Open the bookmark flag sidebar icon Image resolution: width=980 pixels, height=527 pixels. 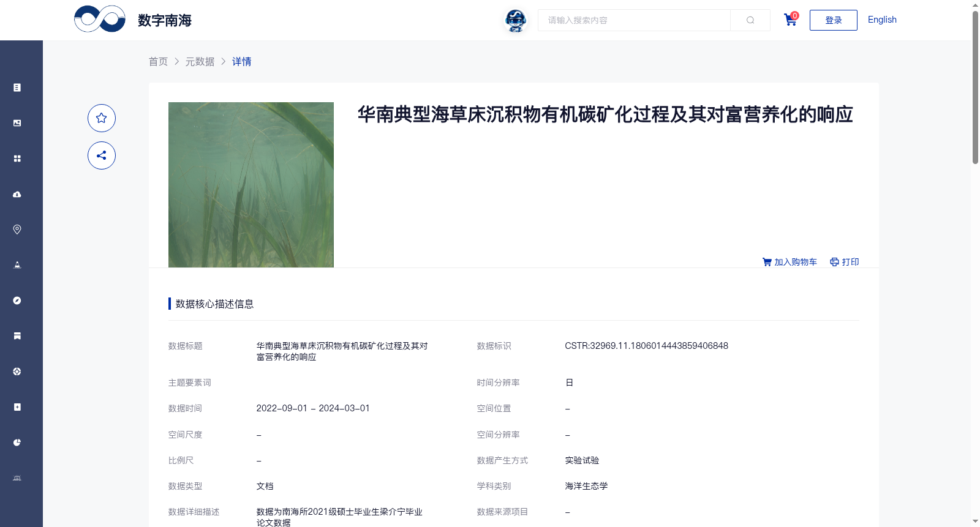[x=17, y=336]
